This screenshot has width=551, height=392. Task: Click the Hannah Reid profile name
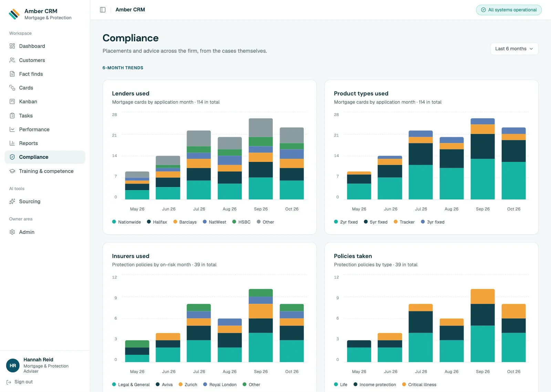point(38,360)
